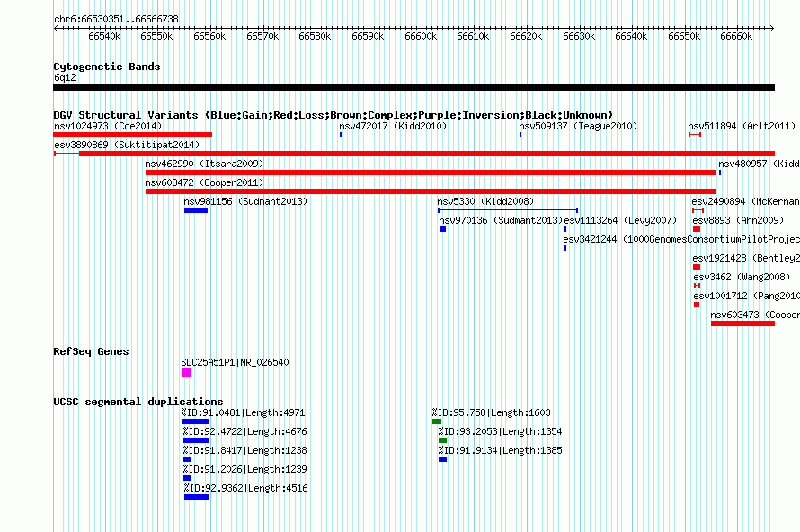
Task: Click the nsv5330 blue span line
Action: click(x=508, y=210)
